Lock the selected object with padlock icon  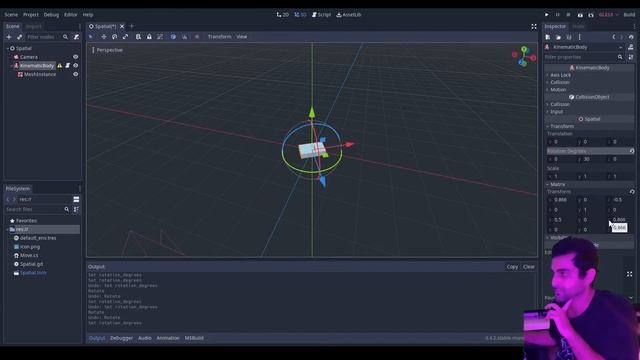tap(149, 37)
